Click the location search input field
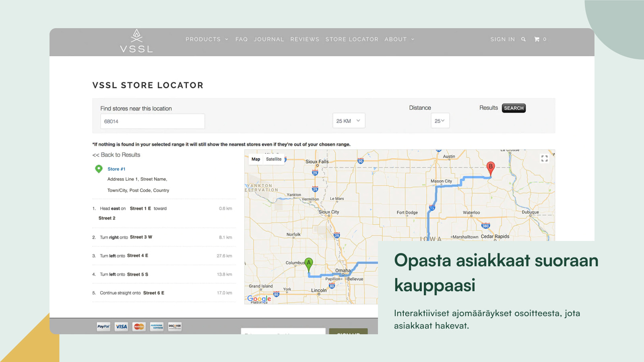The image size is (644, 362). [153, 121]
